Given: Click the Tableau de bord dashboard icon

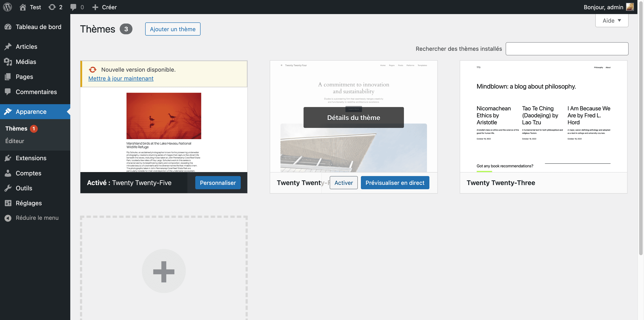Looking at the screenshot, I should click(x=8, y=27).
